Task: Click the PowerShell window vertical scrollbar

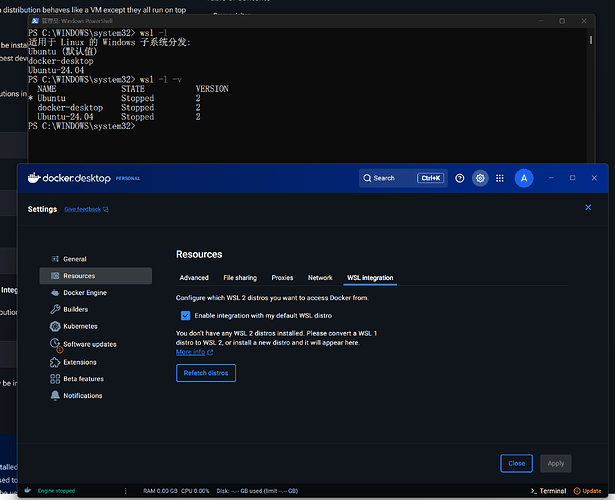Action: click(x=591, y=40)
